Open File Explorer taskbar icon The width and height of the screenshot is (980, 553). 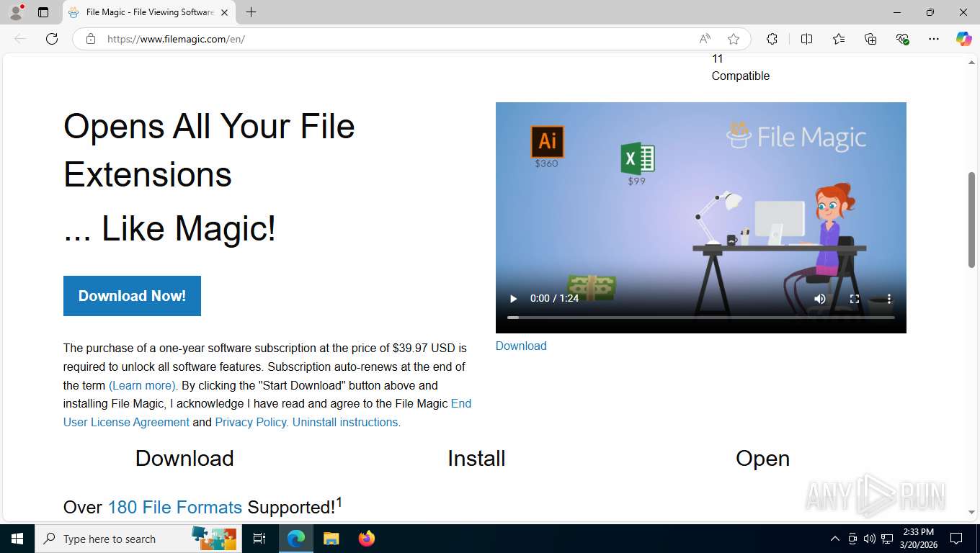point(331,539)
